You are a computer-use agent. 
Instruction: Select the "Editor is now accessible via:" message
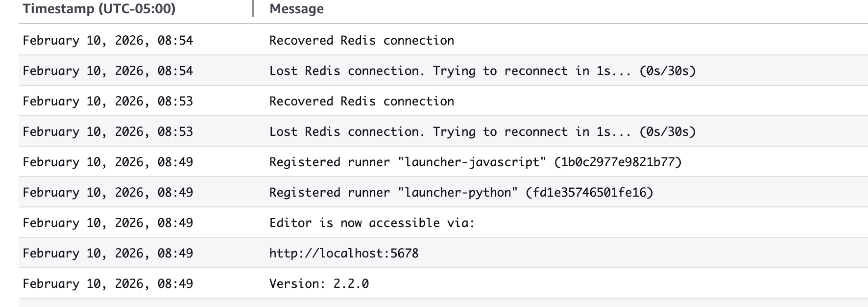pyautogui.click(x=372, y=223)
